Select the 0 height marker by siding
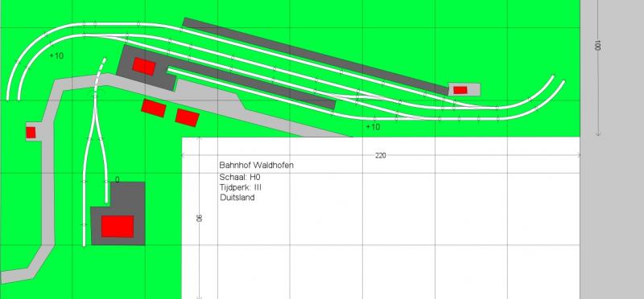The image size is (644, 299). coord(117,180)
